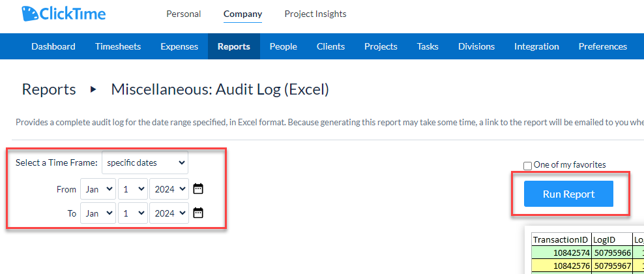Open the From date calendar picker
The image size is (644, 274).
[x=198, y=189]
